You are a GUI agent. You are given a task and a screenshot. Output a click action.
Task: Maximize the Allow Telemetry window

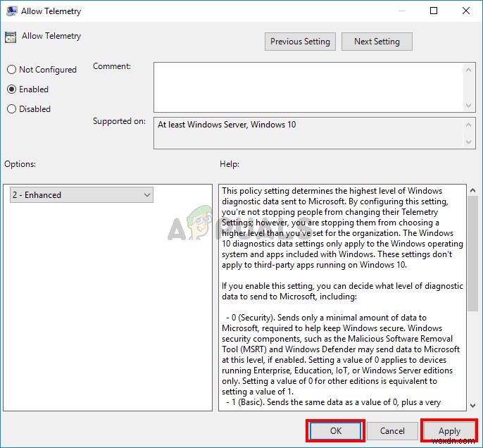click(x=434, y=11)
